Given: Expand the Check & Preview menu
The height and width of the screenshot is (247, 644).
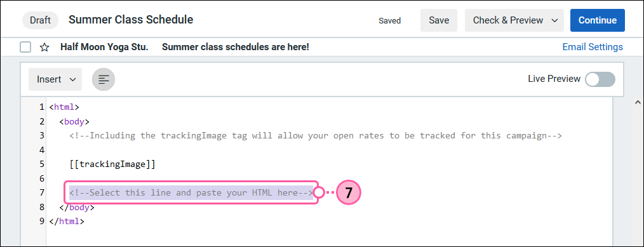Looking at the screenshot, I should (x=515, y=20).
